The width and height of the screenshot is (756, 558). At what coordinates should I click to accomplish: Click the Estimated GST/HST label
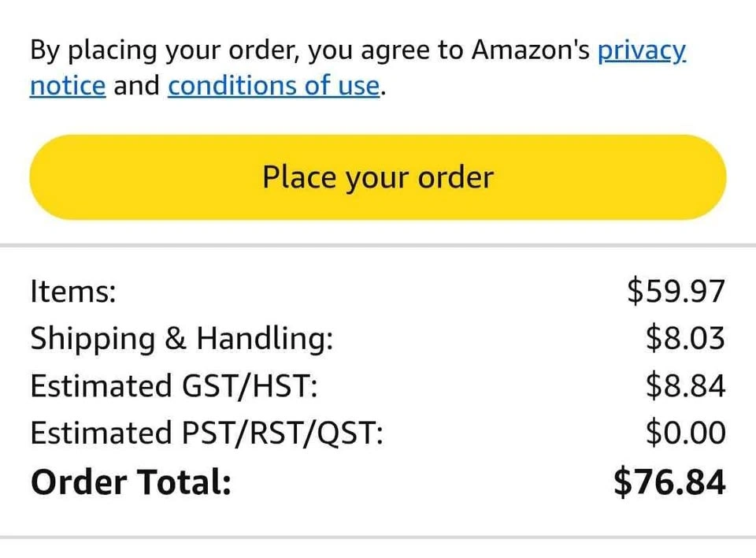(x=173, y=386)
